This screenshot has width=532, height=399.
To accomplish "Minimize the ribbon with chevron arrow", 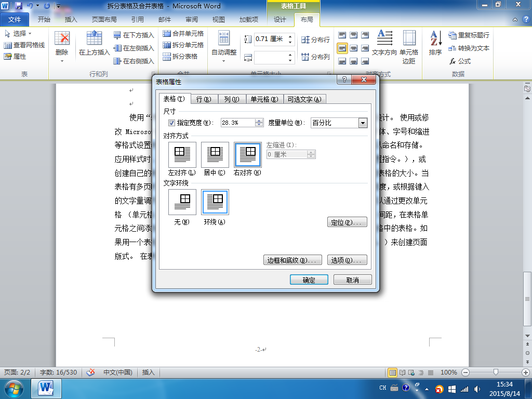I will [515, 20].
